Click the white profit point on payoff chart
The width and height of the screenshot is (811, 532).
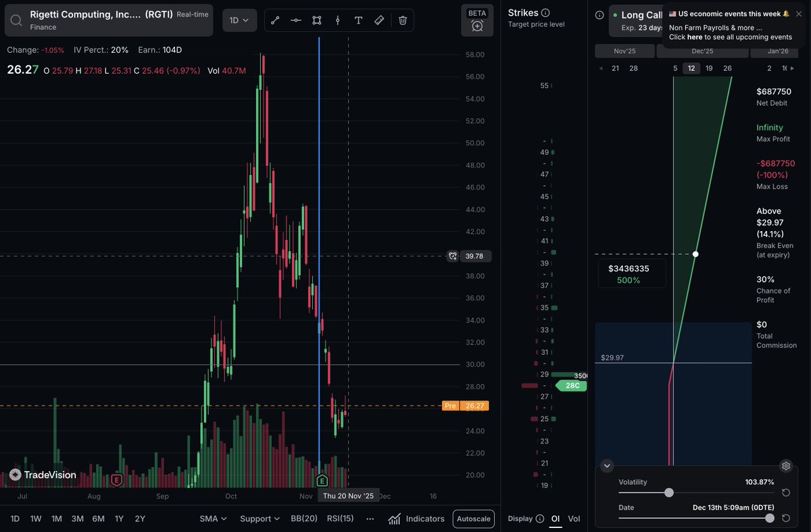(x=696, y=254)
